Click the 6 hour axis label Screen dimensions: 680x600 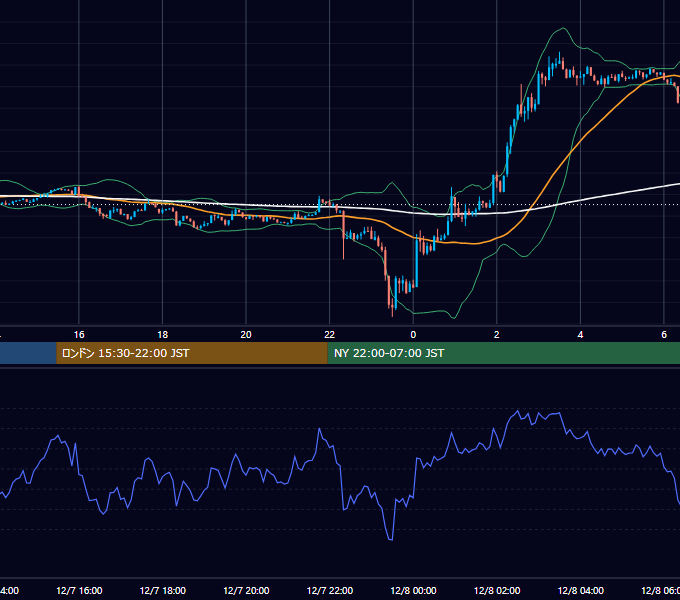664,334
